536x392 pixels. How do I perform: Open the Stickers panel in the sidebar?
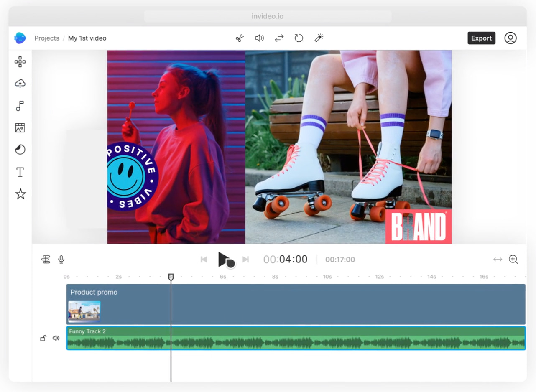click(x=20, y=193)
